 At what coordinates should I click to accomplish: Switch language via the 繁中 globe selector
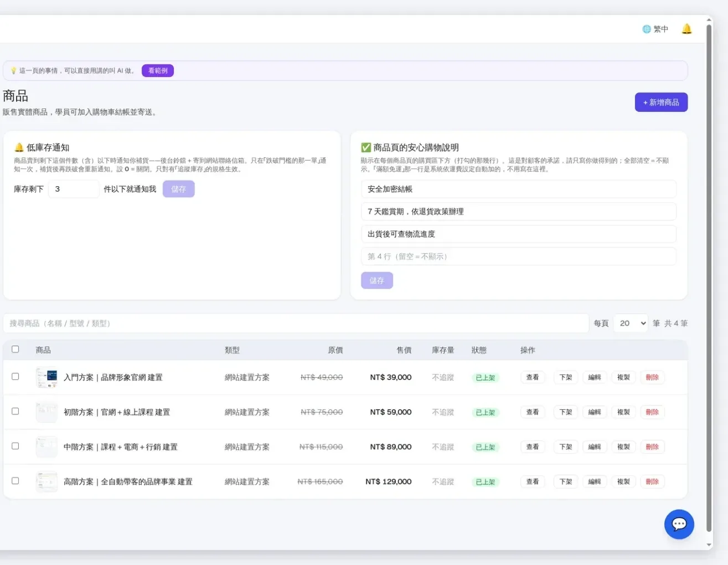655,29
